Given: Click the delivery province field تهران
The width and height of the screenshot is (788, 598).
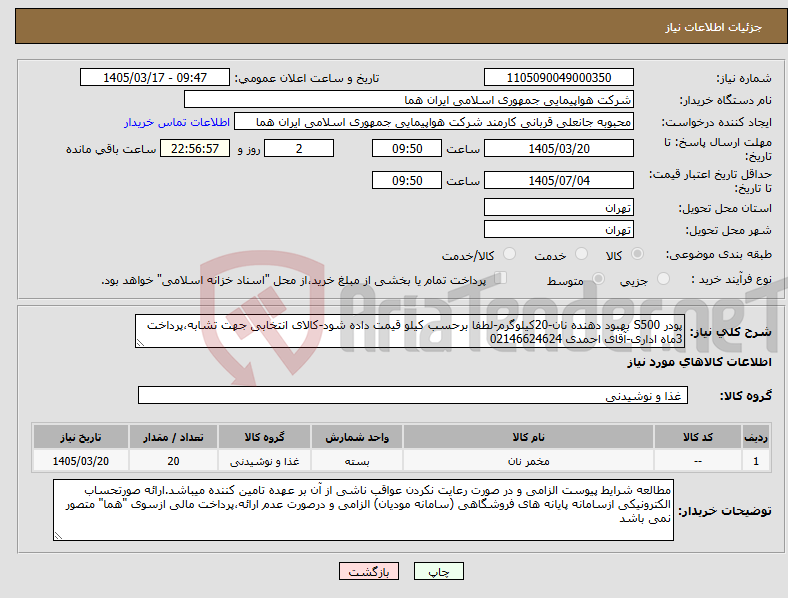Looking at the screenshot, I should click(558, 208).
